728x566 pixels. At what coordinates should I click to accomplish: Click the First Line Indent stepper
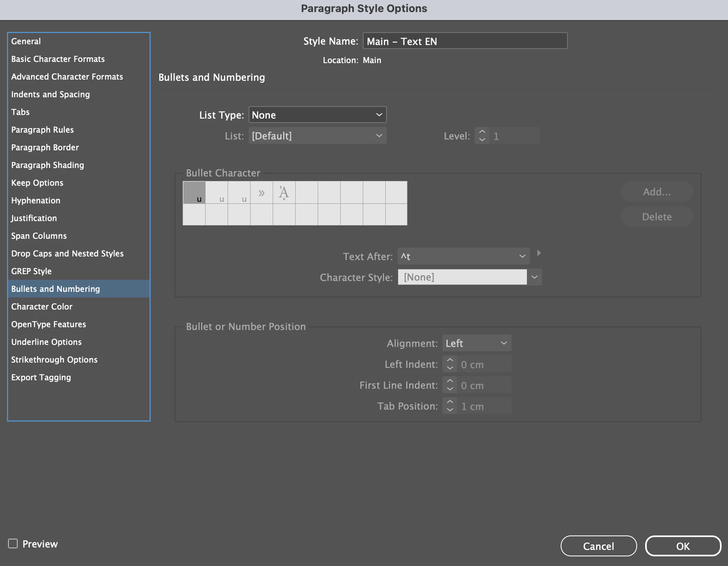click(450, 385)
